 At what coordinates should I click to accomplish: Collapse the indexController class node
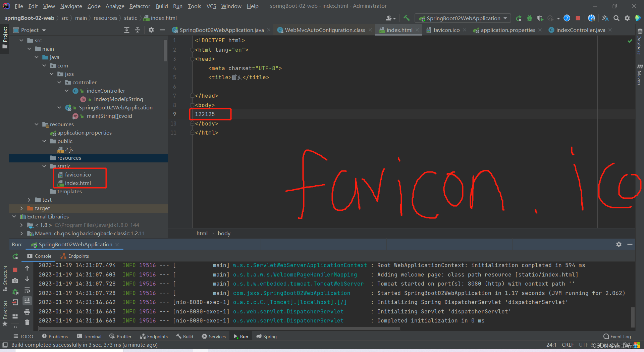click(67, 91)
